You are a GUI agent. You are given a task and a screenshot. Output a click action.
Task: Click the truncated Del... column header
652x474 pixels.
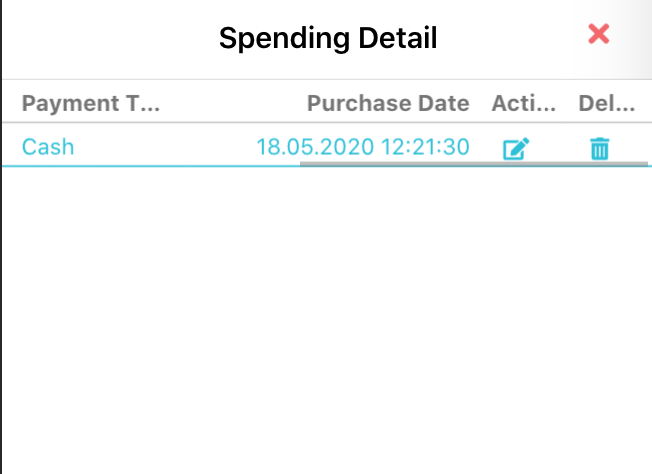pos(606,103)
